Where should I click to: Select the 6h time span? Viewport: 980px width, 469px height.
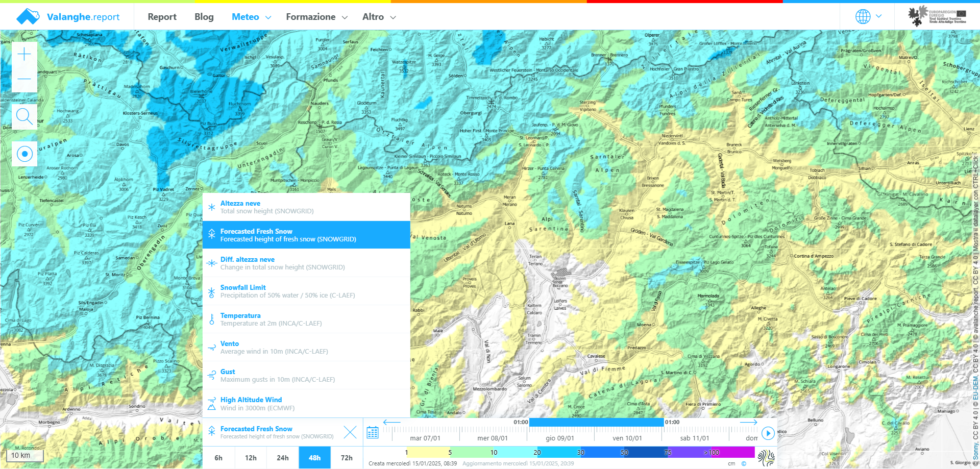coord(218,458)
